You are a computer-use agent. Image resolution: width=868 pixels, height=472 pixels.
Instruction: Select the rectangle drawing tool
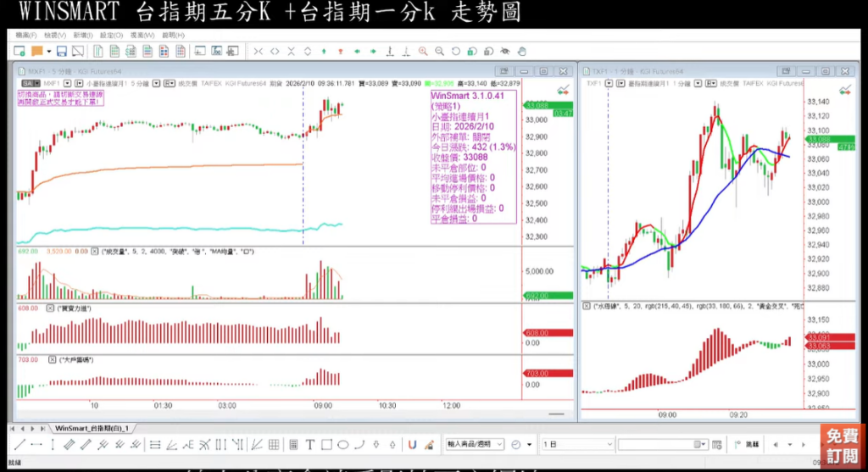tap(326, 445)
